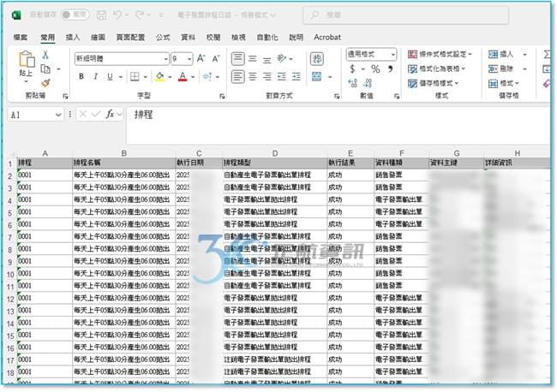Switch to the 公式 (Formulas) tab
Viewport: 557px width, 392px height.
click(163, 38)
